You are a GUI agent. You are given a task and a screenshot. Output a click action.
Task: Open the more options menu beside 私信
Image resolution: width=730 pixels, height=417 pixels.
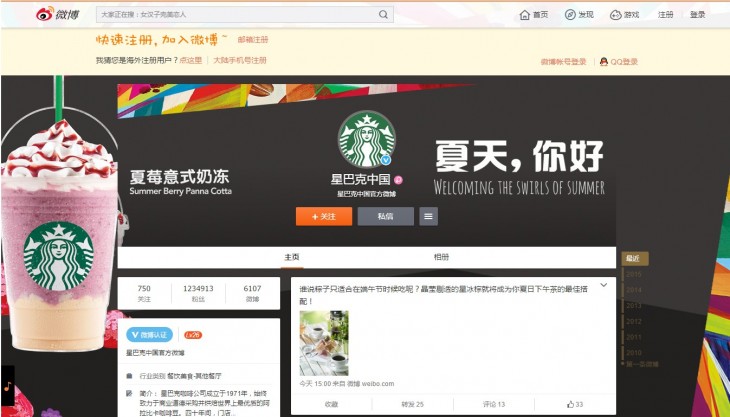point(428,216)
